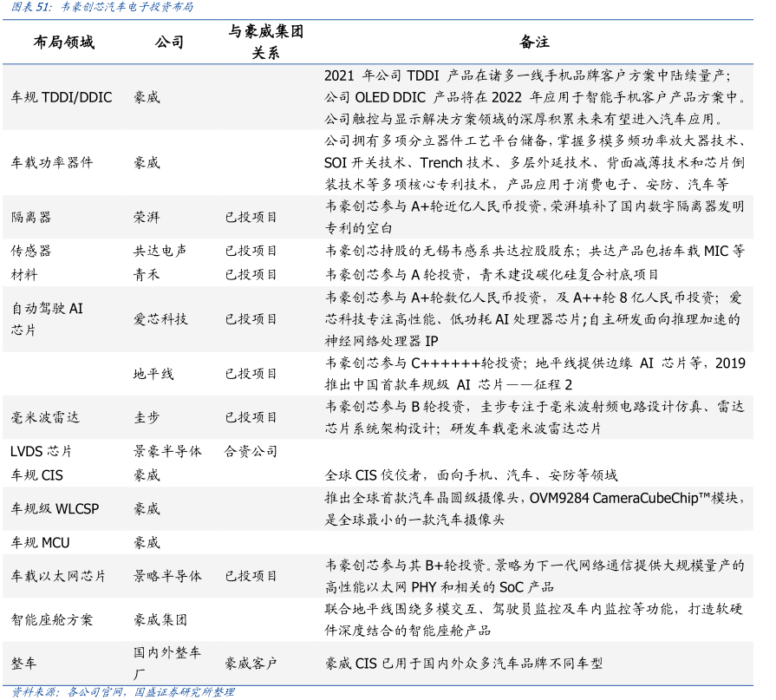Click the company name "圭步"
The width and height of the screenshot is (776, 700).
pyautogui.click(x=147, y=417)
